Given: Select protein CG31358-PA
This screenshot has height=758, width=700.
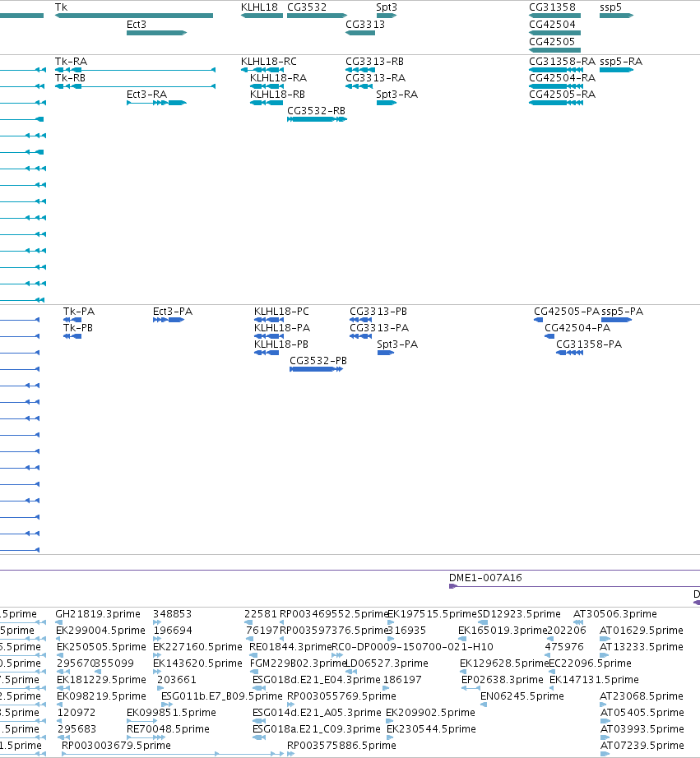Looking at the screenshot, I should coord(570,353).
